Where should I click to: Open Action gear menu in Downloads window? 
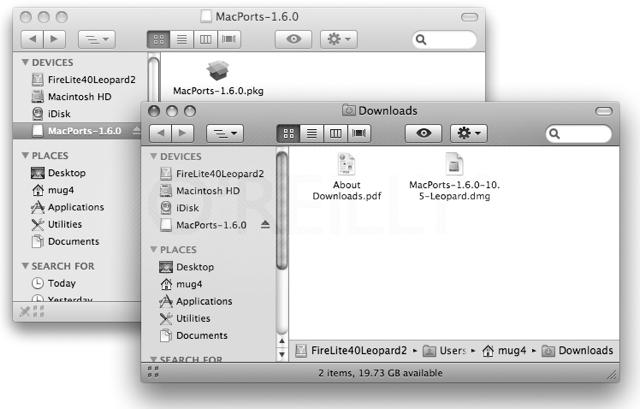pos(469,133)
